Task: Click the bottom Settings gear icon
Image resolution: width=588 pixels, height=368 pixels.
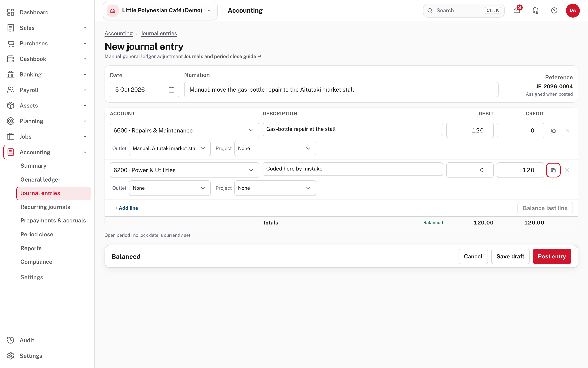Action: 11,356
